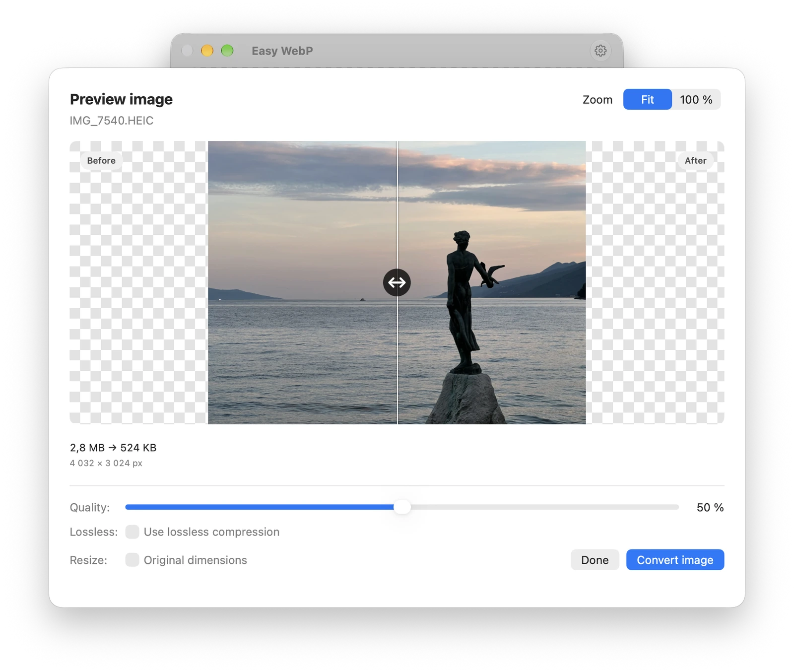The width and height of the screenshot is (794, 672).
Task: Click Convert image button
Action: tap(675, 560)
